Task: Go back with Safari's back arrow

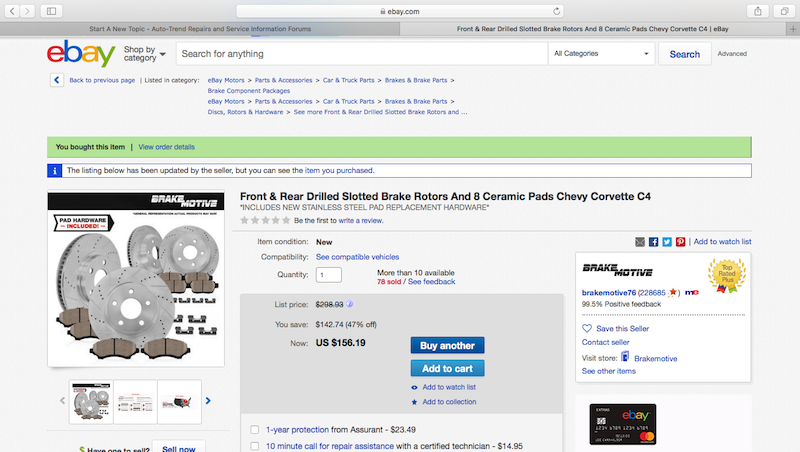Action: coord(12,11)
